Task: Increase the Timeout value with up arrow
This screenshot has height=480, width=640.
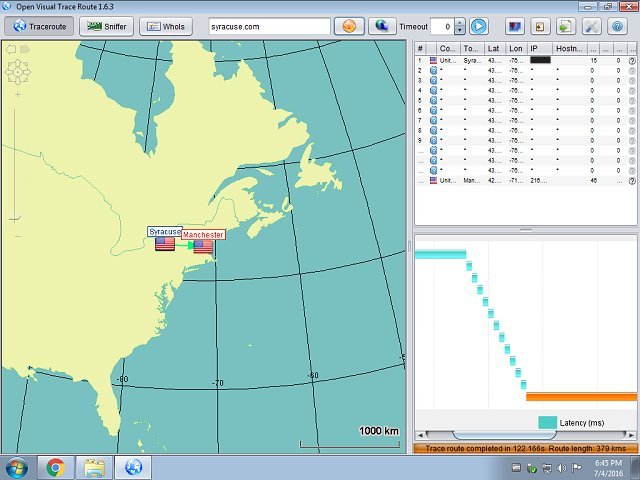Action: 460,22
